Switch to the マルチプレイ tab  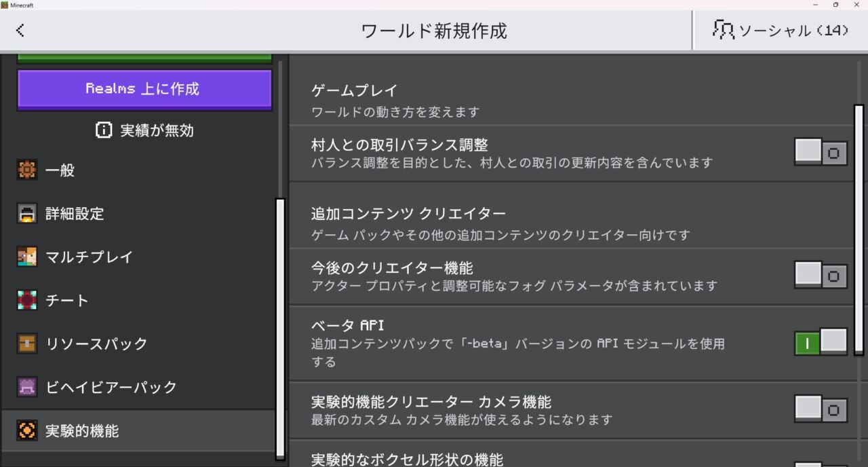click(138, 257)
